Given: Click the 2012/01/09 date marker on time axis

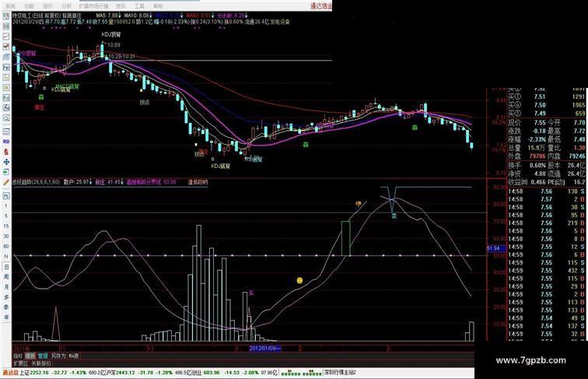Looking at the screenshot, I should click(265, 348).
